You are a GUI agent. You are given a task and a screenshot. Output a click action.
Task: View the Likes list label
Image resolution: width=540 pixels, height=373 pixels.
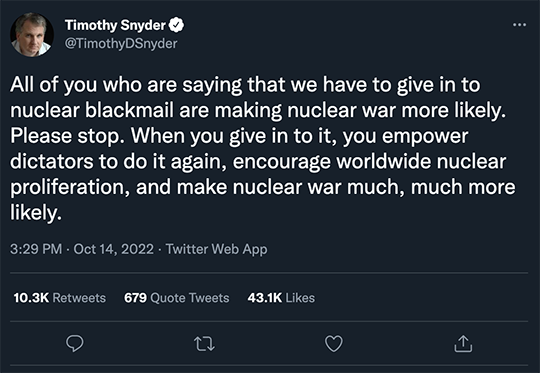pos(300,298)
